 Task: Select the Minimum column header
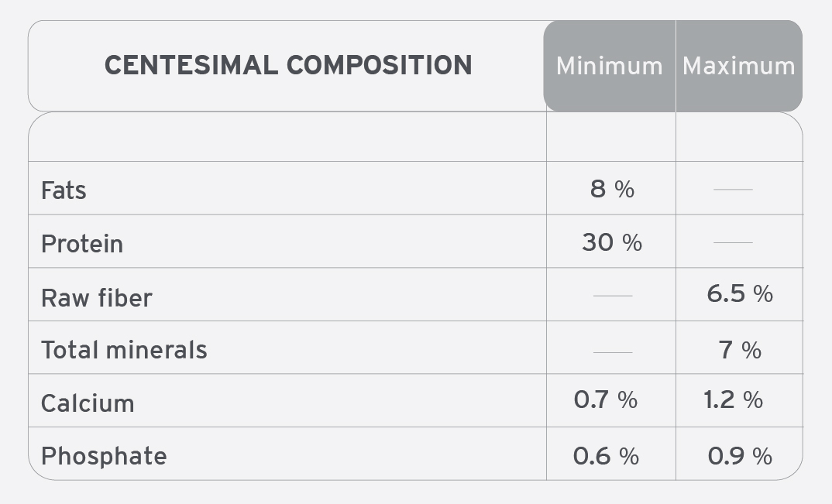[x=609, y=67]
